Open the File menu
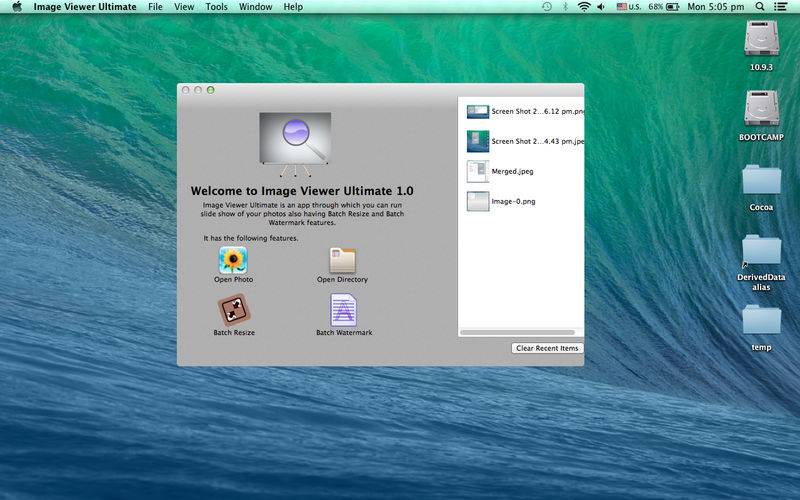 (x=155, y=7)
